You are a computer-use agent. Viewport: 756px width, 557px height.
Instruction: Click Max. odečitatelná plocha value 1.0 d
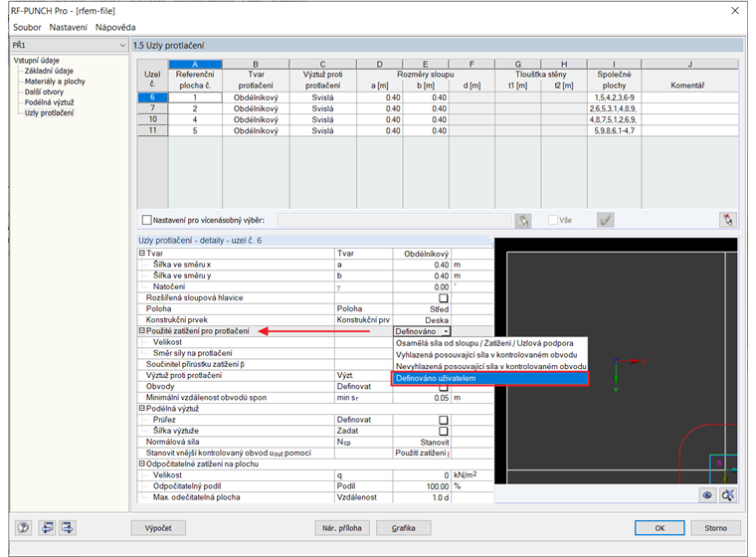click(422, 497)
